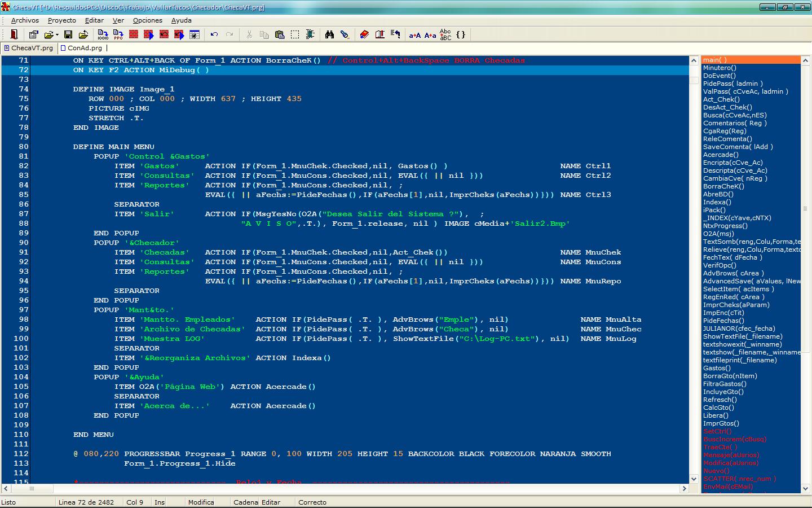
Task: Select BorraCheK() in the function list
Action: pyautogui.click(x=723, y=186)
